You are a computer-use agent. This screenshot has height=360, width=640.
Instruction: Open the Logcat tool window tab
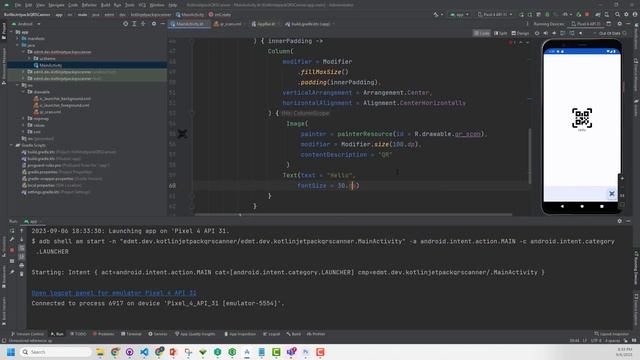pos(271,334)
